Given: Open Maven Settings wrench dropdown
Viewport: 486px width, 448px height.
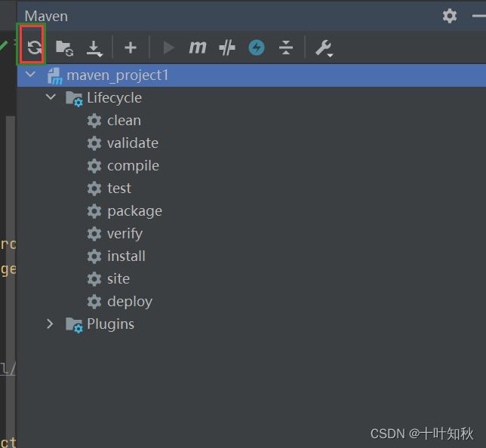Looking at the screenshot, I should (325, 48).
